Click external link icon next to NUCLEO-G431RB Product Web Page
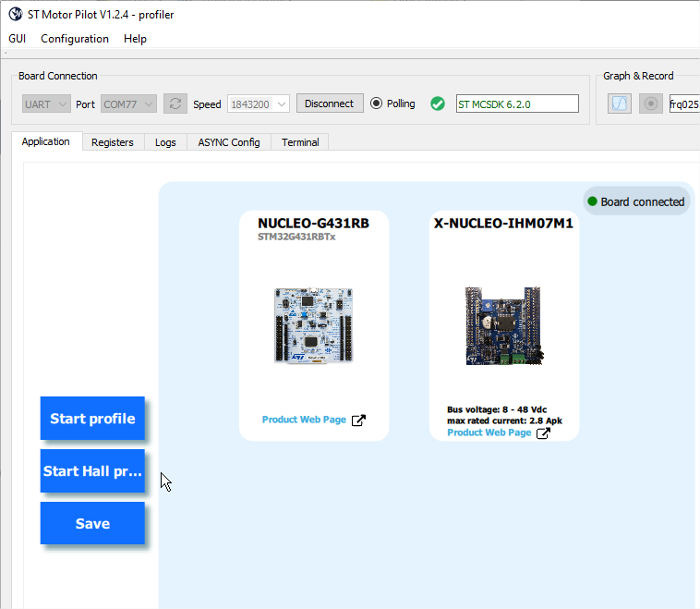The width and height of the screenshot is (700, 609). (358, 420)
